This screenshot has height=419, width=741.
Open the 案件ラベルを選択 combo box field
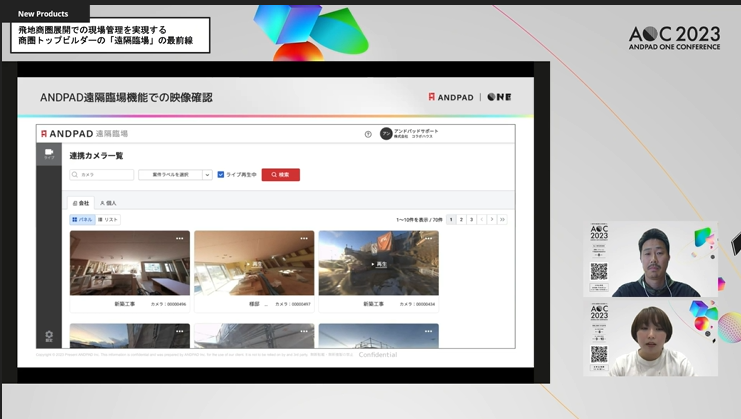pyautogui.click(x=175, y=175)
